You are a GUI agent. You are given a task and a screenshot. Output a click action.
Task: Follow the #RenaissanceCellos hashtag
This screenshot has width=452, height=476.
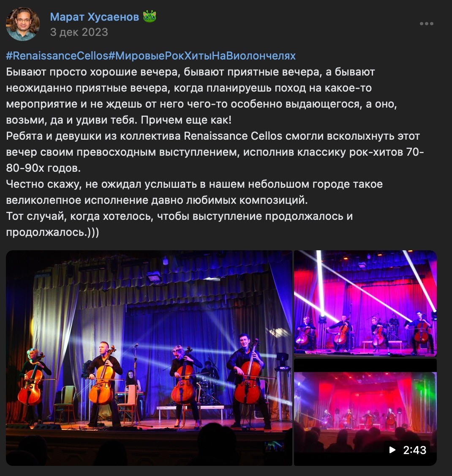click(57, 56)
